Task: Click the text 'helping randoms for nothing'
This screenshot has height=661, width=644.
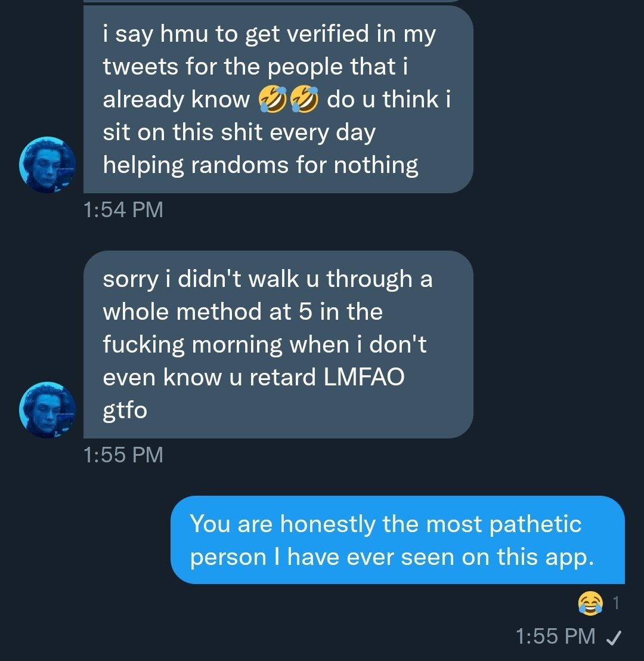Action: coord(261,165)
